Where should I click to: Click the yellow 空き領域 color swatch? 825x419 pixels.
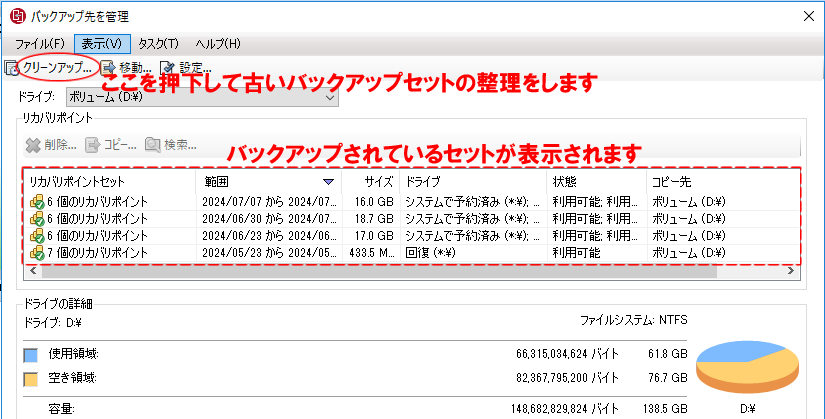point(31,379)
